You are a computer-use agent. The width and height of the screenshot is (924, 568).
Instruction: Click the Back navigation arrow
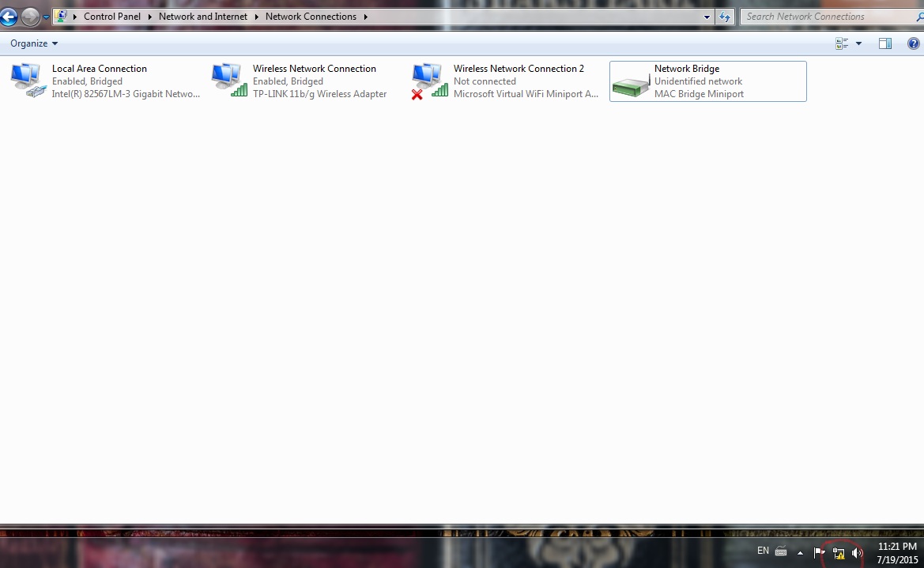pyautogui.click(x=9, y=17)
